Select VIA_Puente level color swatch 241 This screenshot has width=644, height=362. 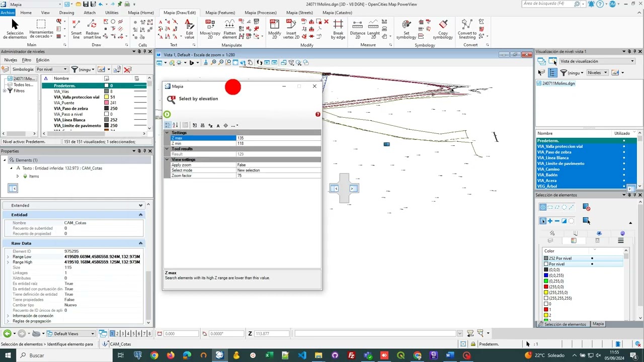(107, 103)
